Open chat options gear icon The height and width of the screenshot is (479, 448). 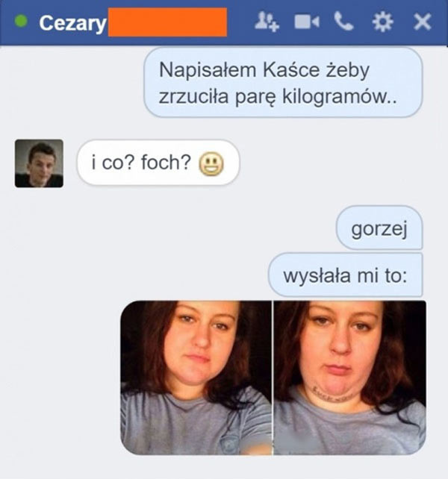[x=382, y=22]
